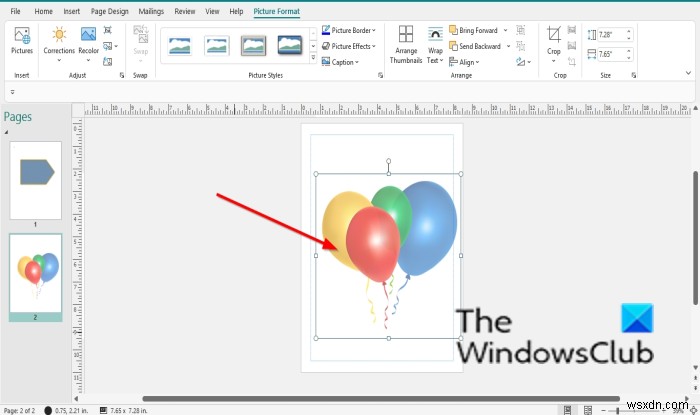Open the Corrections brightness menu

click(x=59, y=44)
